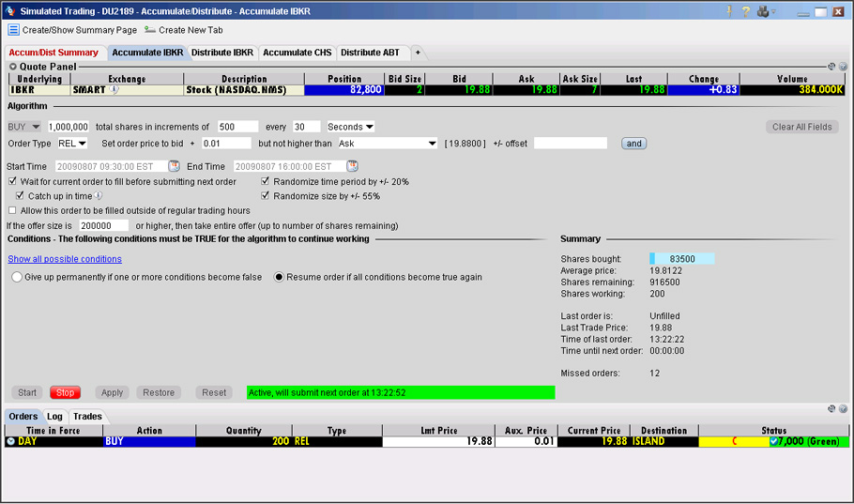Image resolution: width=854 pixels, height=504 pixels.
Task: Click the red C cancel indicator in Status
Action: (x=734, y=441)
